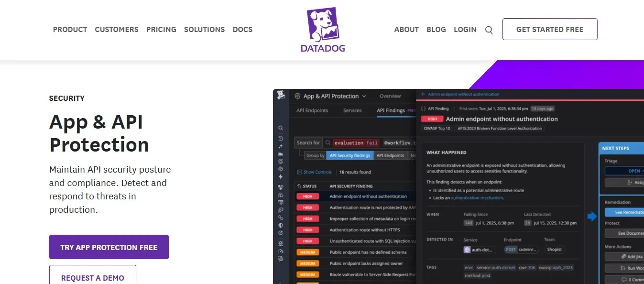Select row Authentication route without HTTPS

point(355,230)
